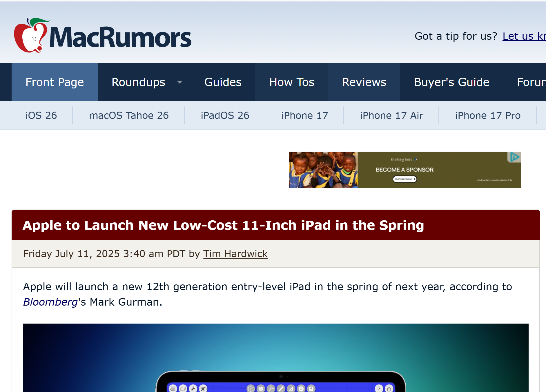View author Tim Hardwick's profile
Image resolution: width=546 pixels, height=392 pixels.
coord(235,254)
